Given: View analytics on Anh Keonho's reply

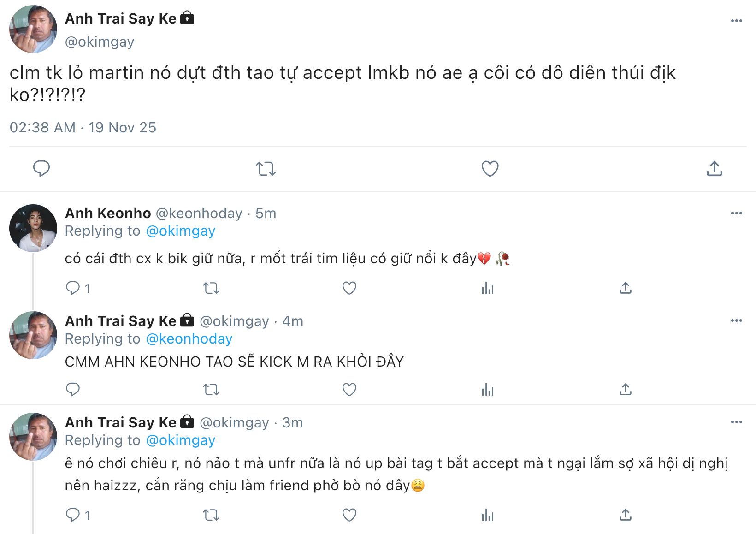Looking at the screenshot, I should click(x=487, y=288).
